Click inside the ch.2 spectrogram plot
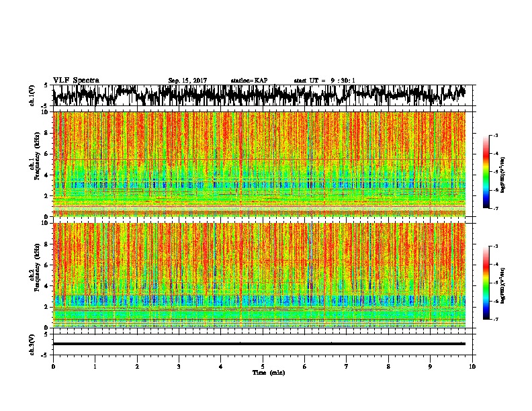This screenshot has width=532, height=411. [x=259, y=275]
